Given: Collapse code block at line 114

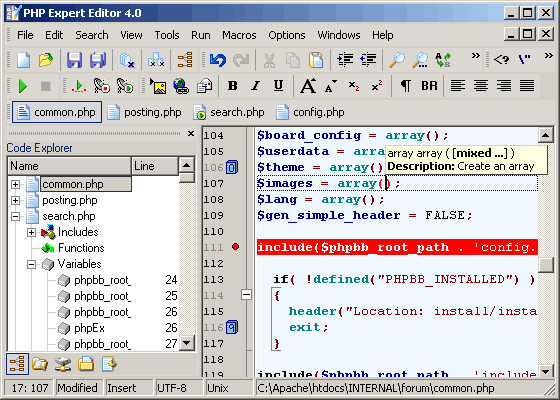Looking at the screenshot, I should point(246,295).
